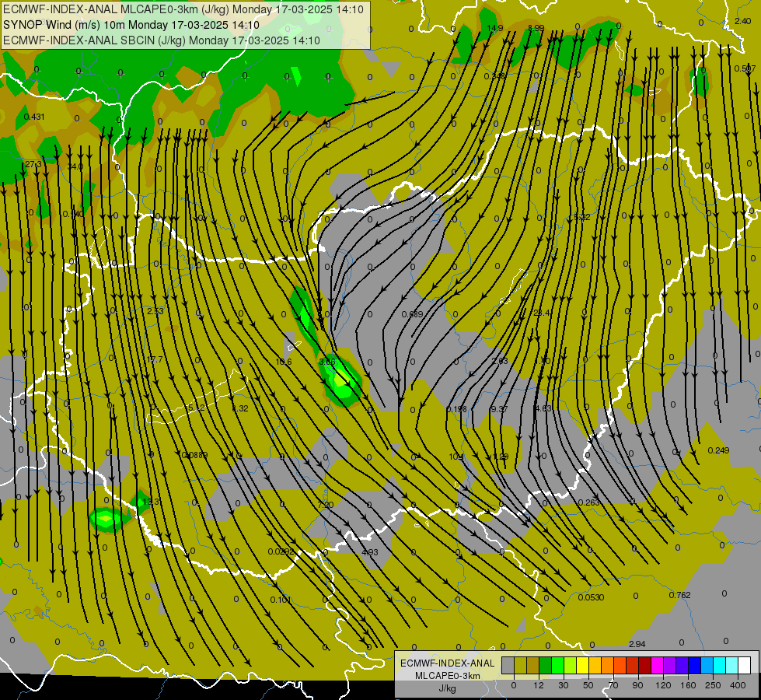The image size is (761, 700).
Task: Click the MLCAPE0-3km title line at top
Action: click(183, 9)
